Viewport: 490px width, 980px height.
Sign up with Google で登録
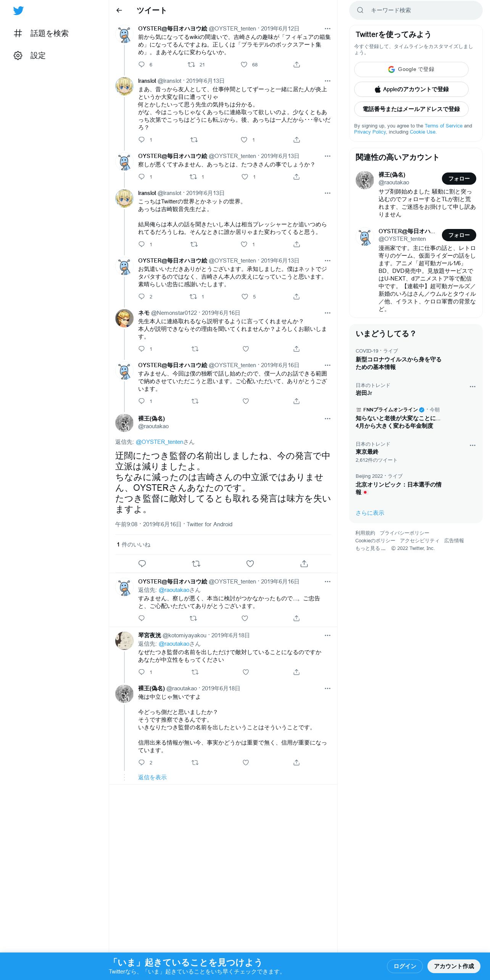point(411,69)
